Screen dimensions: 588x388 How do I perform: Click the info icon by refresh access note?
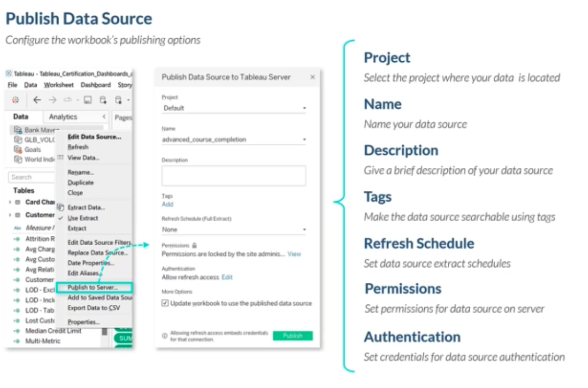(164, 336)
